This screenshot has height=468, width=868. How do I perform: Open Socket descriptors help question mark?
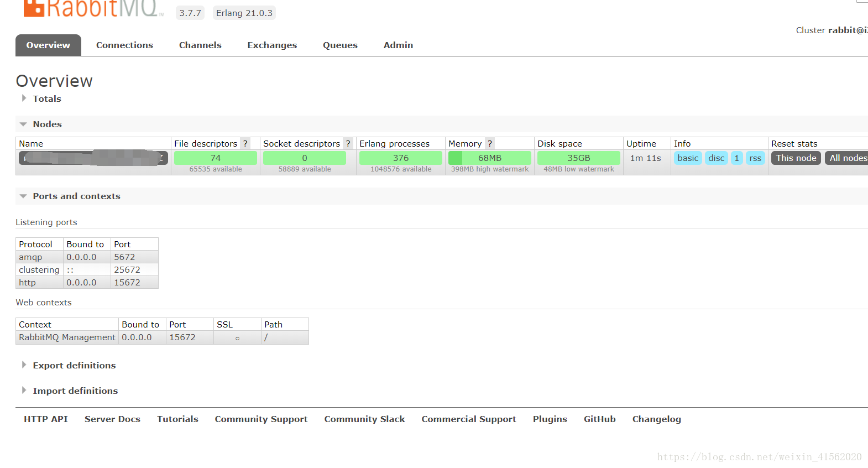[x=348, y=143]
